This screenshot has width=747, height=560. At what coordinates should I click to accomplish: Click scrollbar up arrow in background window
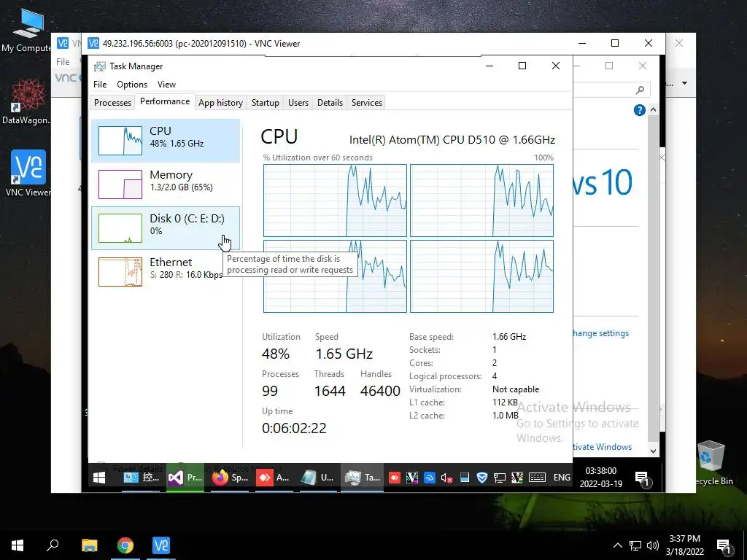(x=653, y=109)
